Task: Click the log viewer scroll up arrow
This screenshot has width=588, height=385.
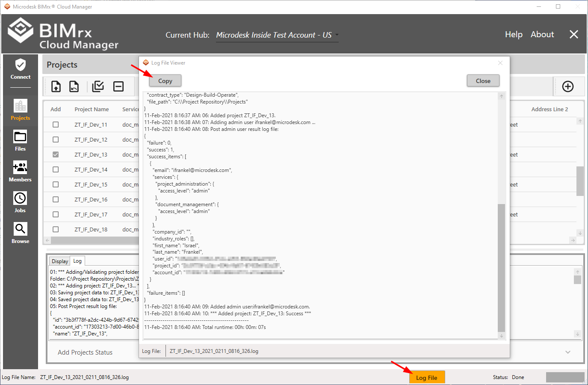Action: [x=502, y=96]
